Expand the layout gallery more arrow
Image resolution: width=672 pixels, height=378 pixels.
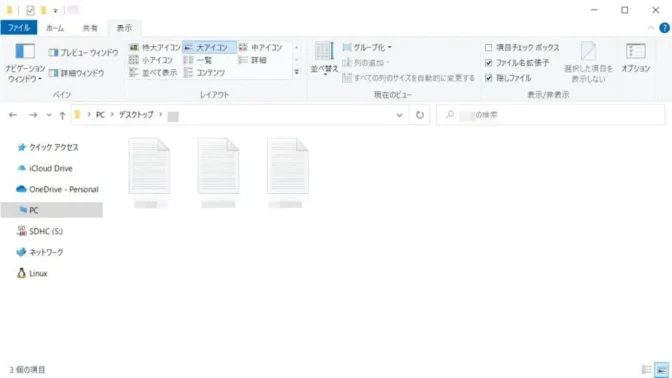[x=297, y=72]
